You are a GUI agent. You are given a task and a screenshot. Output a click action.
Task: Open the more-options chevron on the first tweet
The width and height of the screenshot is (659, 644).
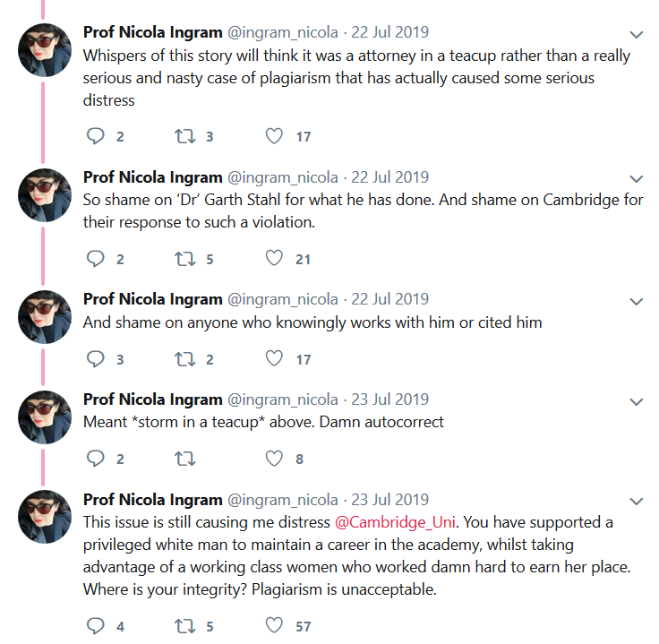click(x=637, y=34)
